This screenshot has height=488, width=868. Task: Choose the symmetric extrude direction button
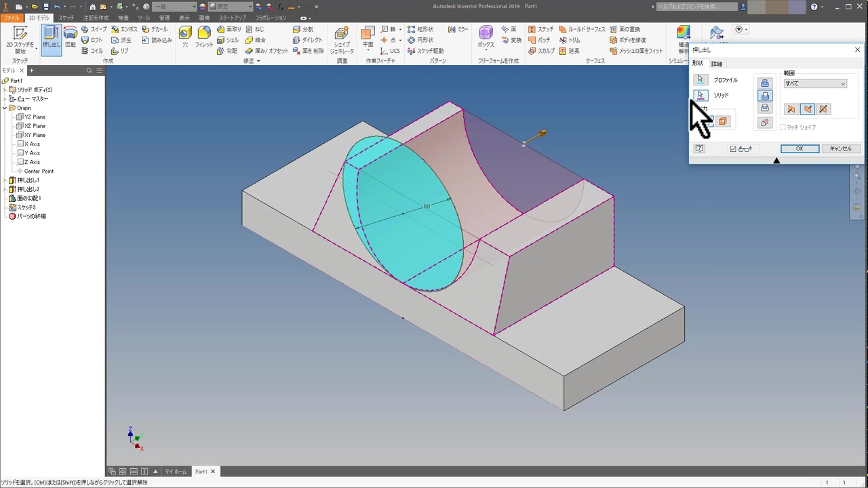(x=823, y=109)
